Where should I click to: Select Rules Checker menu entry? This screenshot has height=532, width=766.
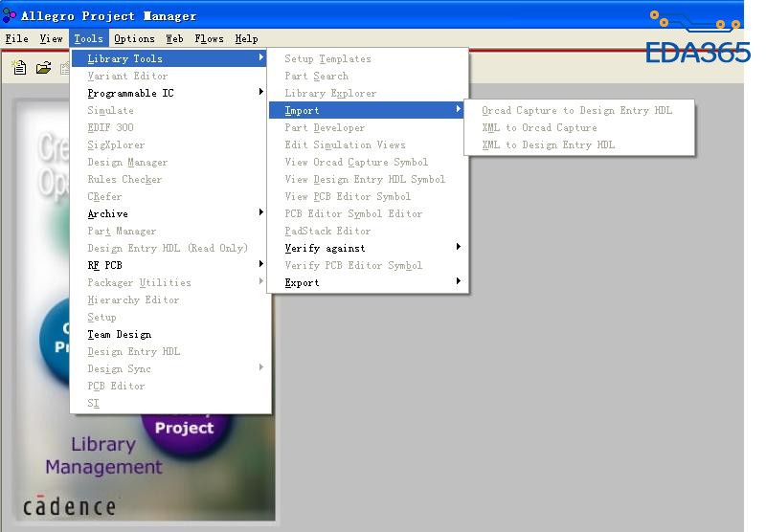(169, 179)
